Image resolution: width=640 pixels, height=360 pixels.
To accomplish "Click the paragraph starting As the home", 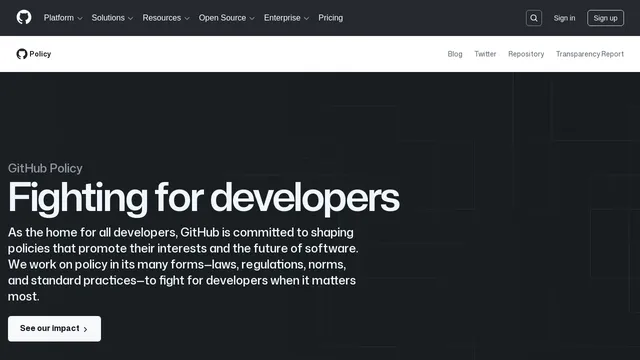I will [x=183, y=264].
